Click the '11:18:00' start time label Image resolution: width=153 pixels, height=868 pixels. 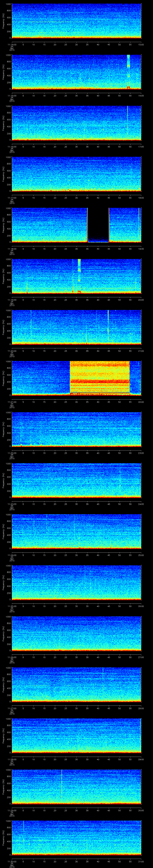click(x=12, y=249)
